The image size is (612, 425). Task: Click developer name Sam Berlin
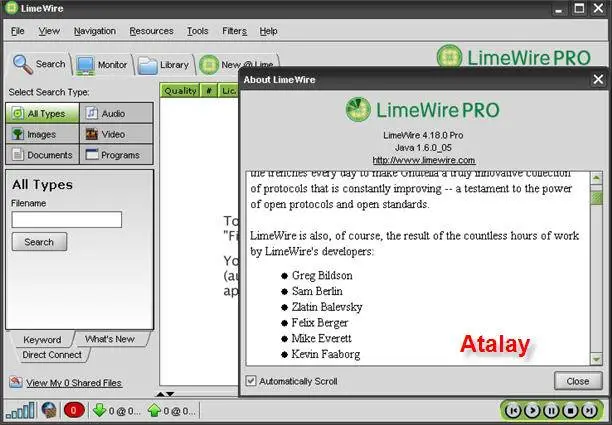[317, 291]
